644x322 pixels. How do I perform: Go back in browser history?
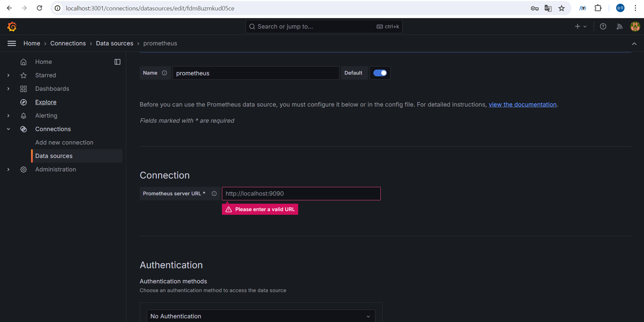(x=9, y=8)
